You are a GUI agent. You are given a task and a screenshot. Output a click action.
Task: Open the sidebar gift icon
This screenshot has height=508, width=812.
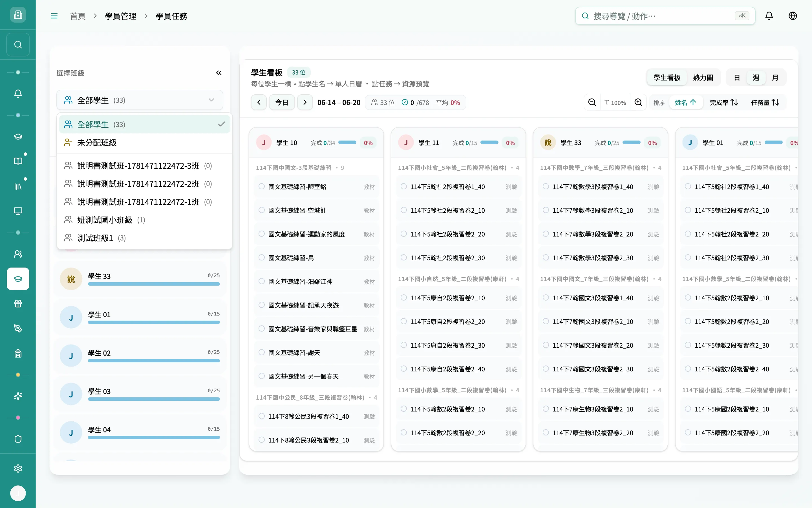[x=18, y=304]
